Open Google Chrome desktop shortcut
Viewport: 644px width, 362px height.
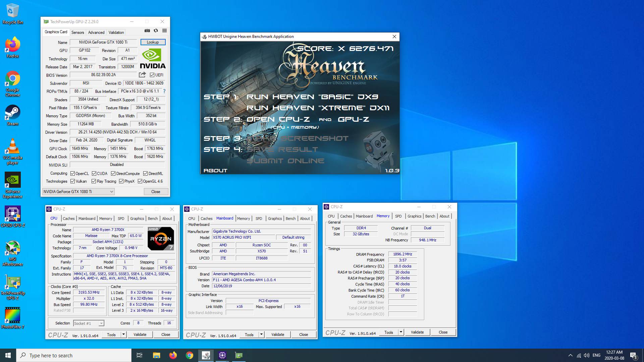pos(13,84)
